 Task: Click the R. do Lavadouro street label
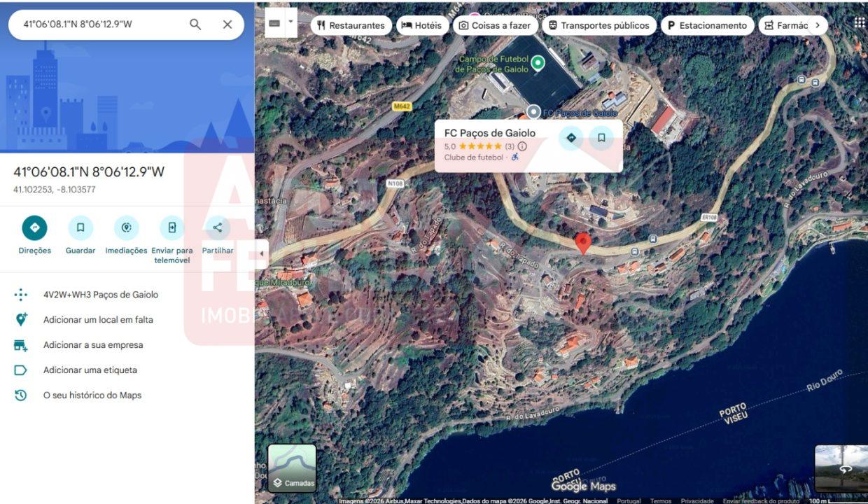pos(533,412)
